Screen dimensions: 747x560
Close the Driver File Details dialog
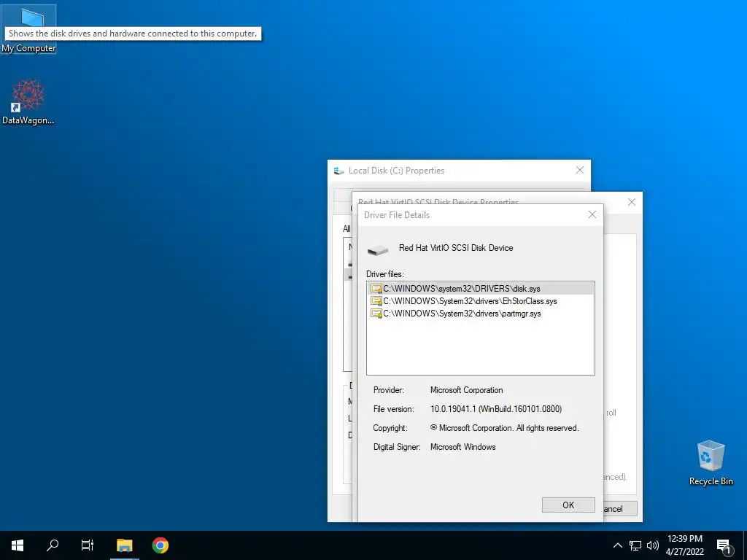pos(592,215)
